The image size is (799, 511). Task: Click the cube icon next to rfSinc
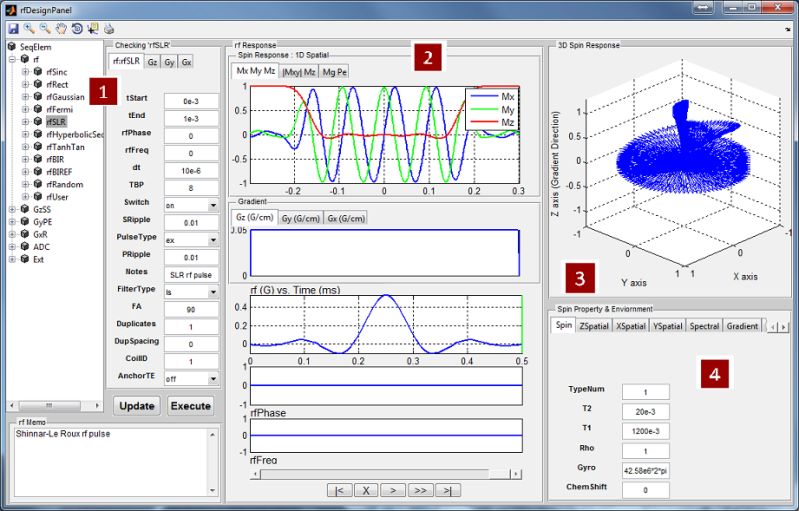pyautogui.click(x=38, y=71)
